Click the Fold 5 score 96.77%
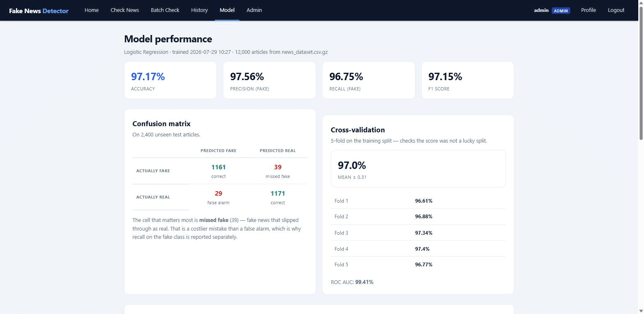This screenshot has height=314, width=644. click(x=424, y=265)
